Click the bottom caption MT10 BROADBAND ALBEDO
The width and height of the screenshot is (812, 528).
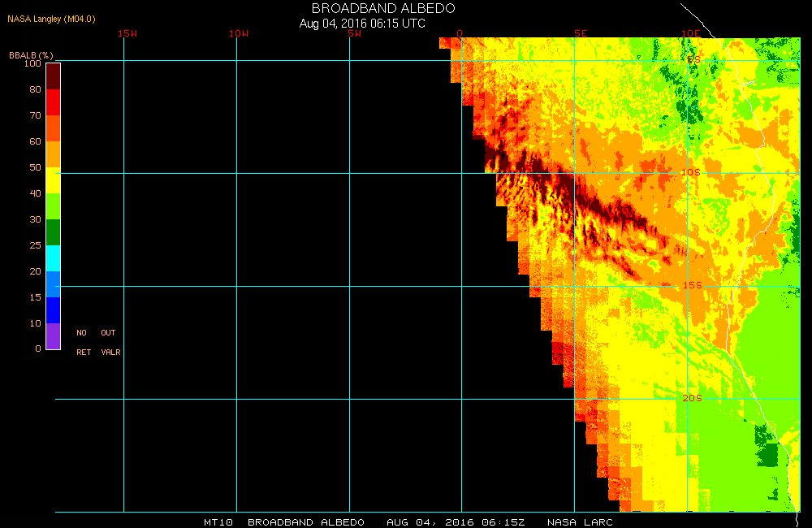coord(283,522)
